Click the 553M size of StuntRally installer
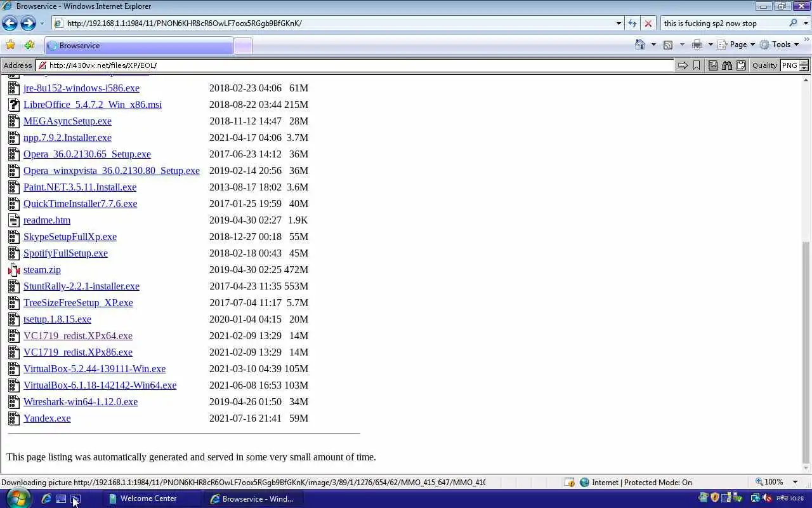 [x=296, y=286]
